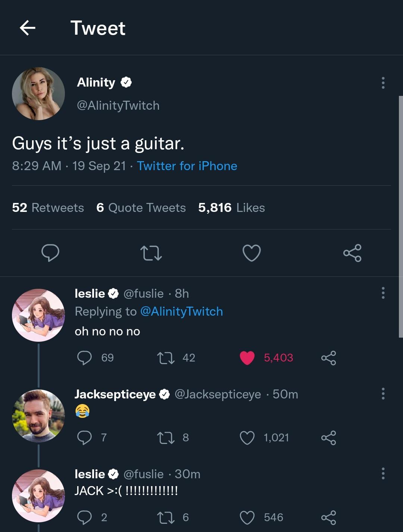Image resolution: width=403 pixels, height=532 pixels.
Task: Reply to Jacksepticeye's tweet
Action: coord(84,438)
